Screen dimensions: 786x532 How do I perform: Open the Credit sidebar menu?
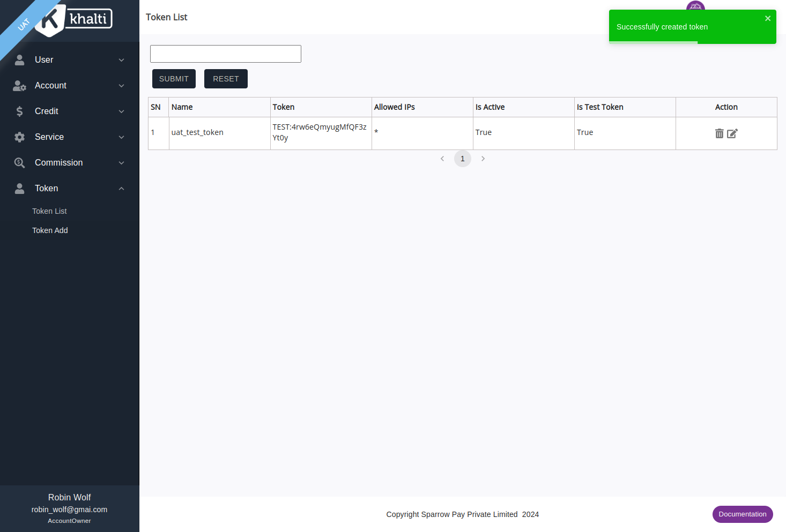70,111
